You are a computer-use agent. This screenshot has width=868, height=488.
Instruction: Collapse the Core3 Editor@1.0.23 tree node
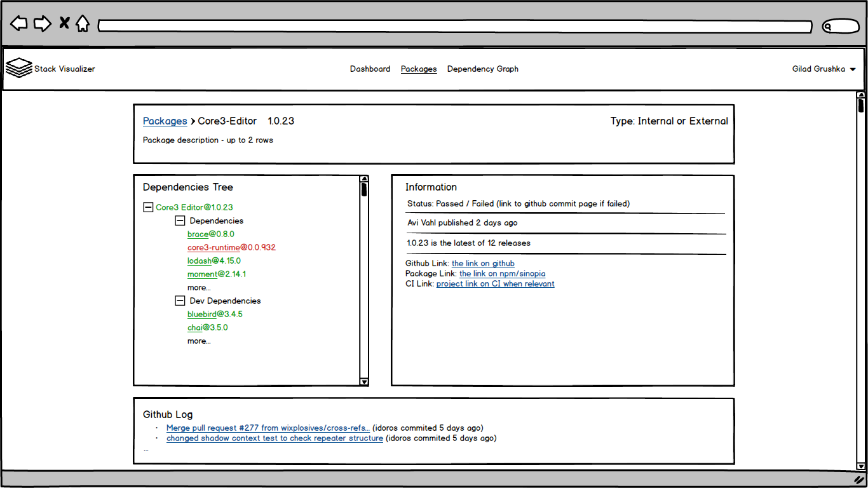[148, 207]
